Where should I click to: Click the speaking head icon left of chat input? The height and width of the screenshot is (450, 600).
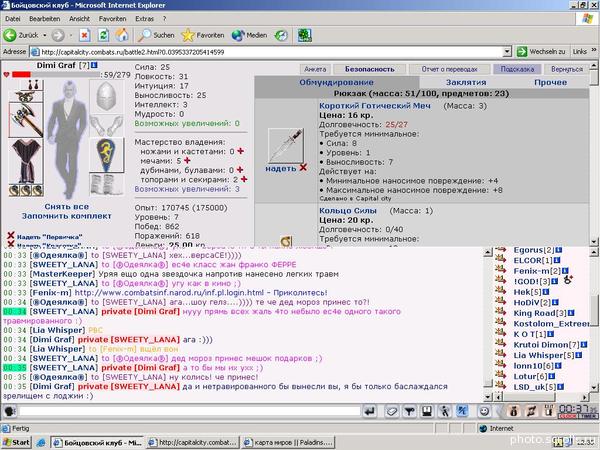tap(10, 412)
